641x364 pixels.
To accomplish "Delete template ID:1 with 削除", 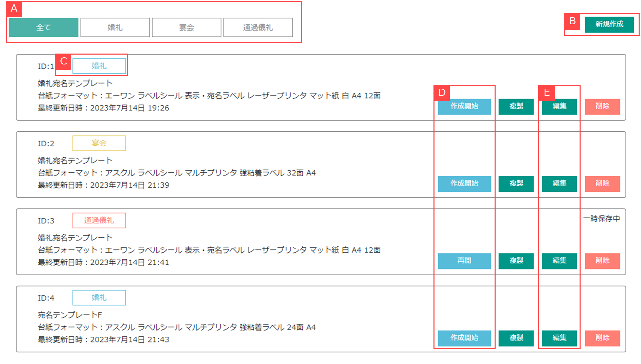I will 602,106.
